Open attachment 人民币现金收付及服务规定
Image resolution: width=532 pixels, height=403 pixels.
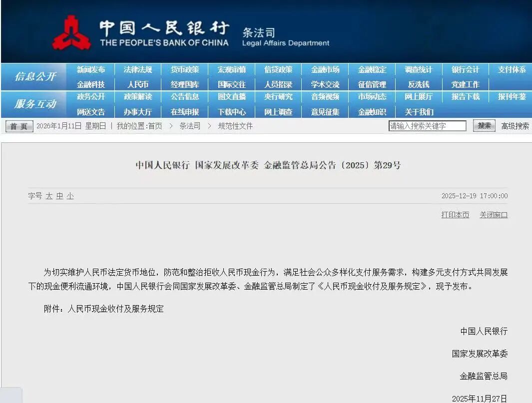click(x=115, y=309)
